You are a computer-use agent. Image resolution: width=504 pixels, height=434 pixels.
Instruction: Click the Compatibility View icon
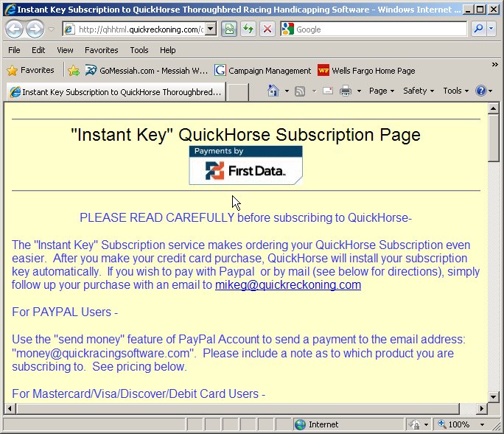(x=229, y=29)
